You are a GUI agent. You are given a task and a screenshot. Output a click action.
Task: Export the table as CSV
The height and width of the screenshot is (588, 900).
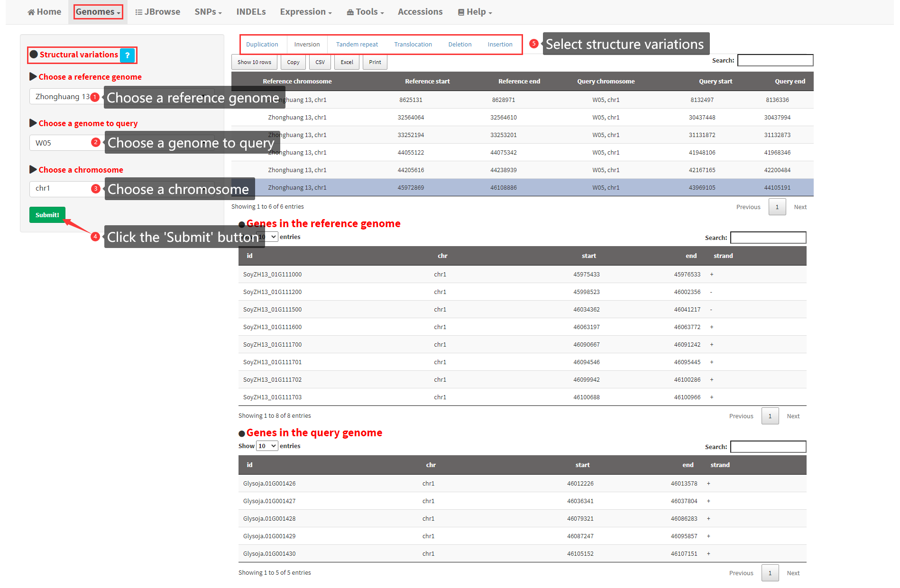click(320, 62)
